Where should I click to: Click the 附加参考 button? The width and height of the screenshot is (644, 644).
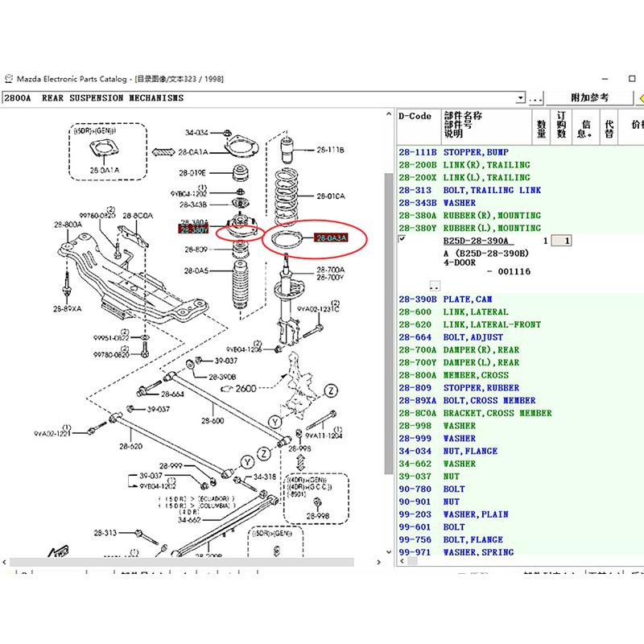pos(589,97)
